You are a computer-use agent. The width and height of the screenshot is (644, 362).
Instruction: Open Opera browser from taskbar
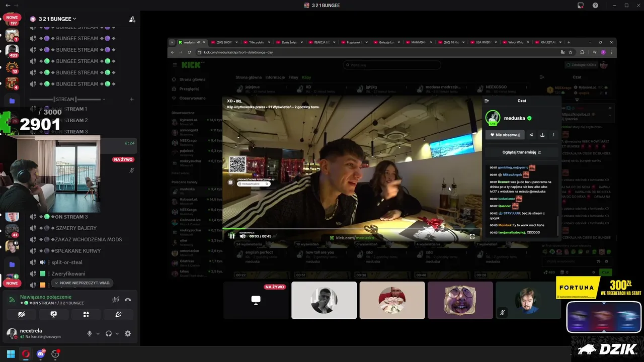coord(26,354)
